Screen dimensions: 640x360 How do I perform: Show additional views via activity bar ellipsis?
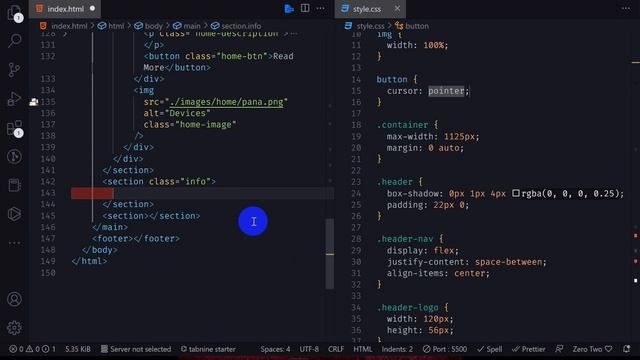(x=14, y=243)
